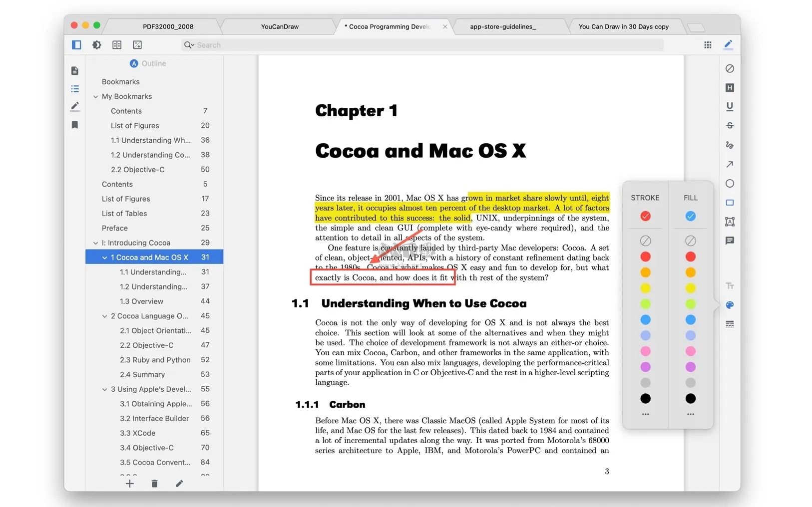Open the 2.3 Ruby and Python bookmark

coord(155,359)
